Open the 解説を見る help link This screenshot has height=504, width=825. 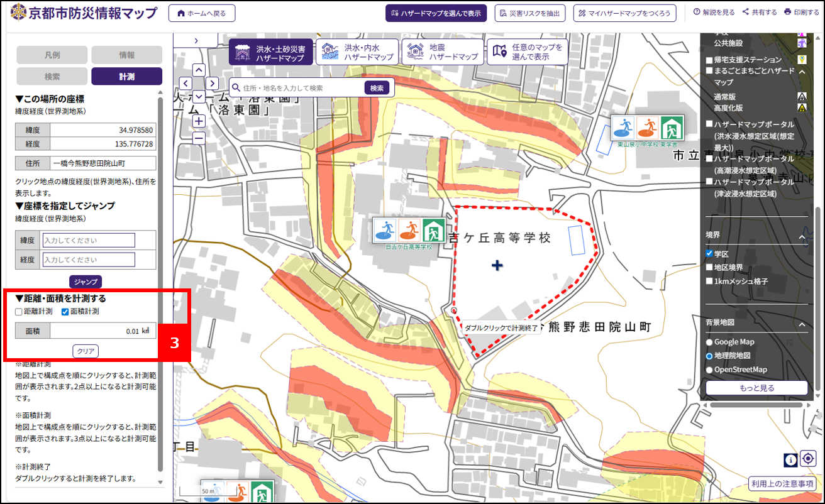click(714, 12)
